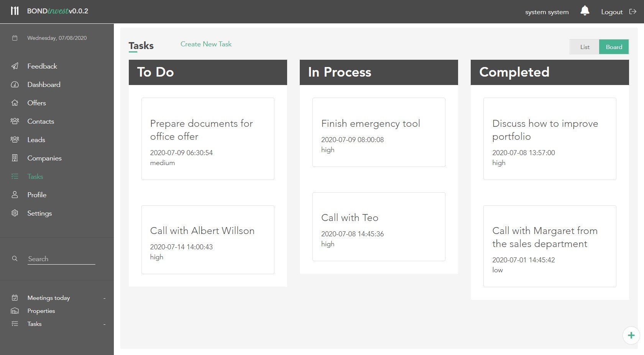Click the Create New Task link
The width and height of the screenshot is (644, 355).
pos(206,44)
